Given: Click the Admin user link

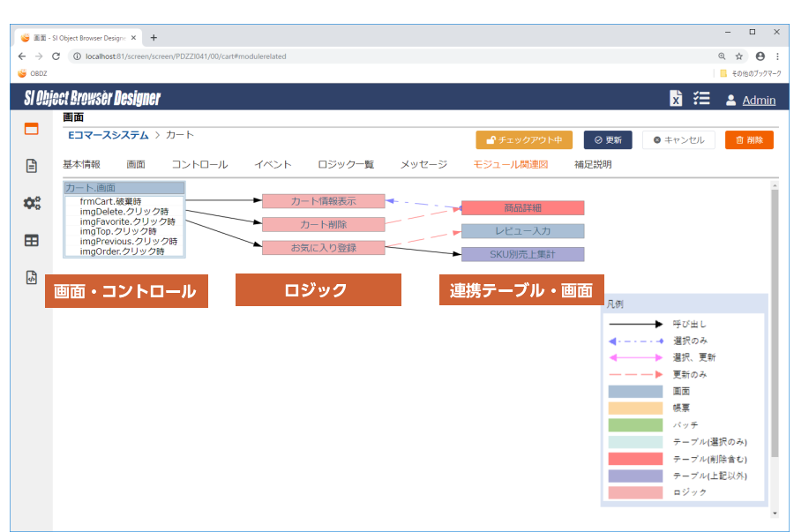Looking at the screenshot, I should coord(758,100).
